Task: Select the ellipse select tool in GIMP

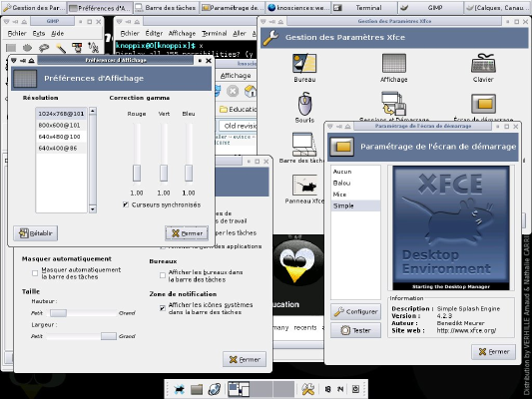Action: 28,48
